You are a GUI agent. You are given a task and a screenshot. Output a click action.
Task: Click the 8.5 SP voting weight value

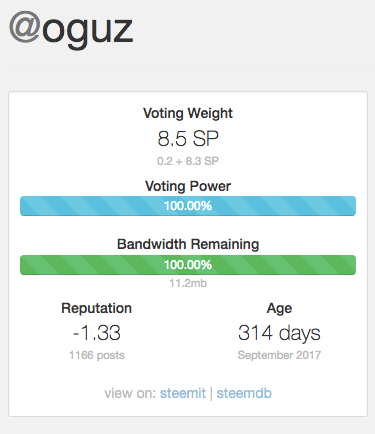[x=188, y=139]
